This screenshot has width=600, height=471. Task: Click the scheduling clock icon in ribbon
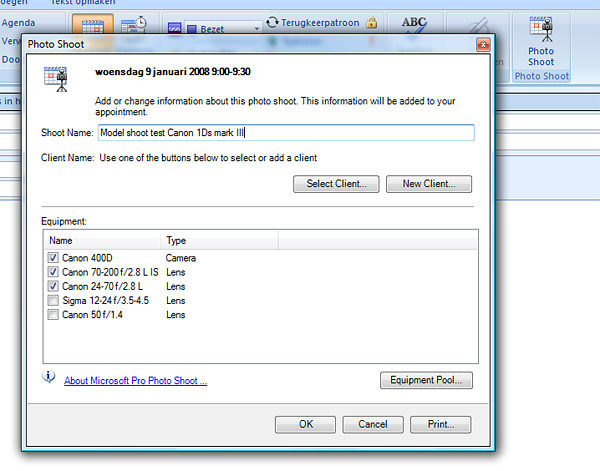(134, 24)
